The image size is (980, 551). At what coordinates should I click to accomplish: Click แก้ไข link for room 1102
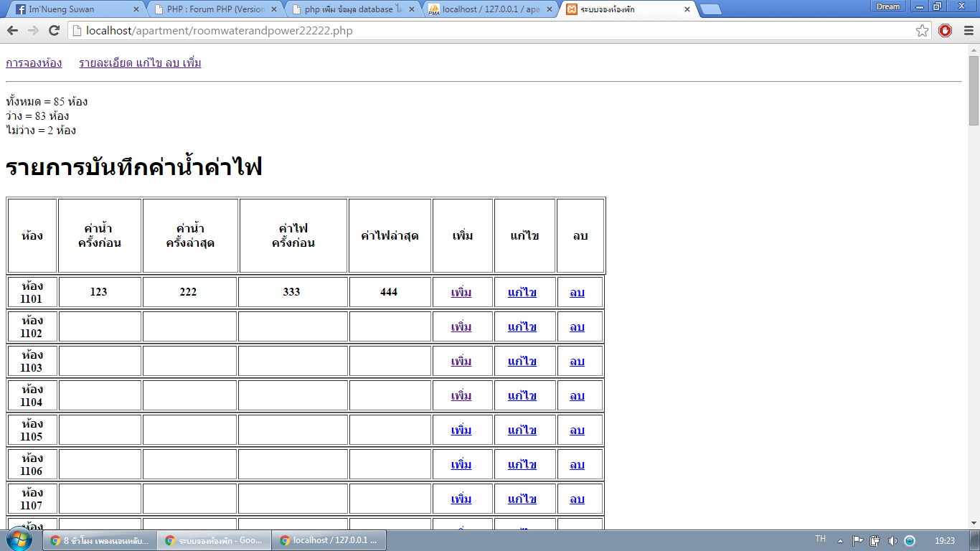coord(522,326)
